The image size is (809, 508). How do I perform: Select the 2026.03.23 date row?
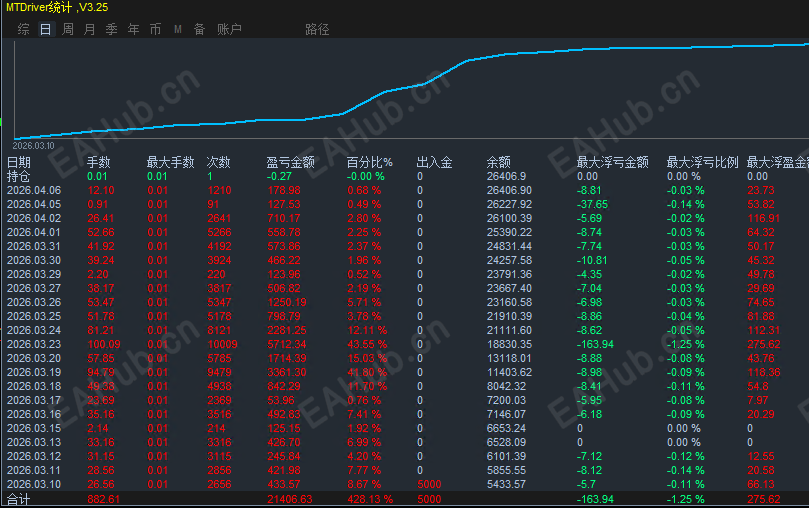[x=34, y=344]
